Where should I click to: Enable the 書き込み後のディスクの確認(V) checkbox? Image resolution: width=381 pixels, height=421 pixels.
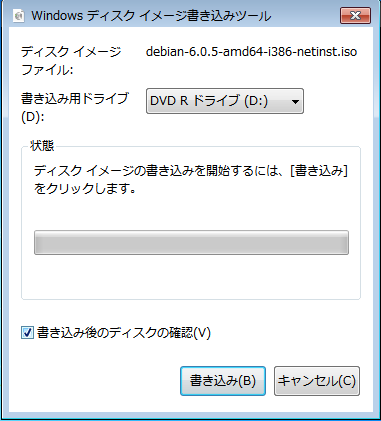coord(27,333)
